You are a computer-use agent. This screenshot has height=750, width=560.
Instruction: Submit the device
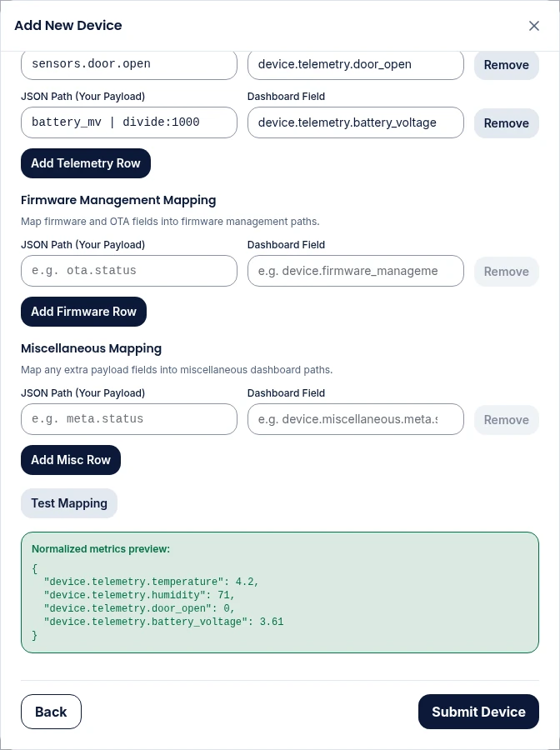click(x=478, y=712)
